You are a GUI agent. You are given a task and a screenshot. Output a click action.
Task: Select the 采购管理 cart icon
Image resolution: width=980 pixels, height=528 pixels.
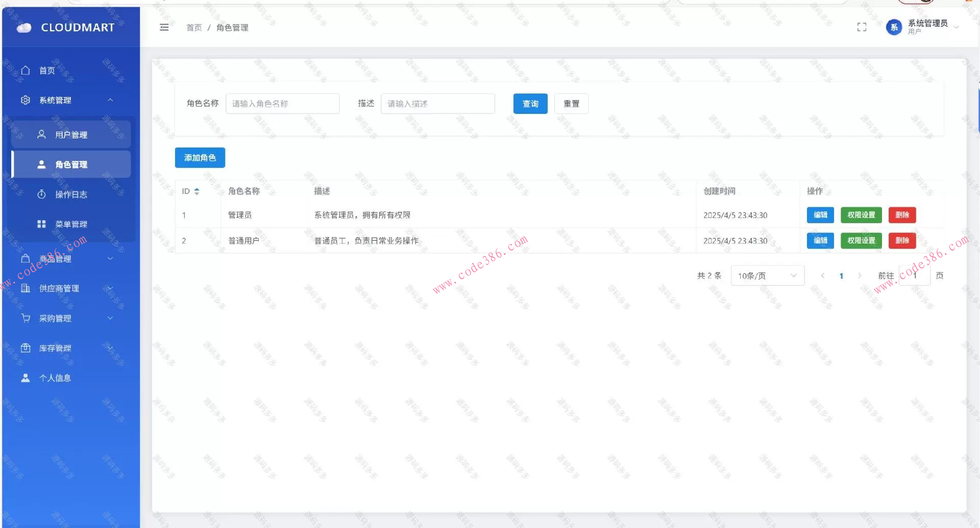26,318
